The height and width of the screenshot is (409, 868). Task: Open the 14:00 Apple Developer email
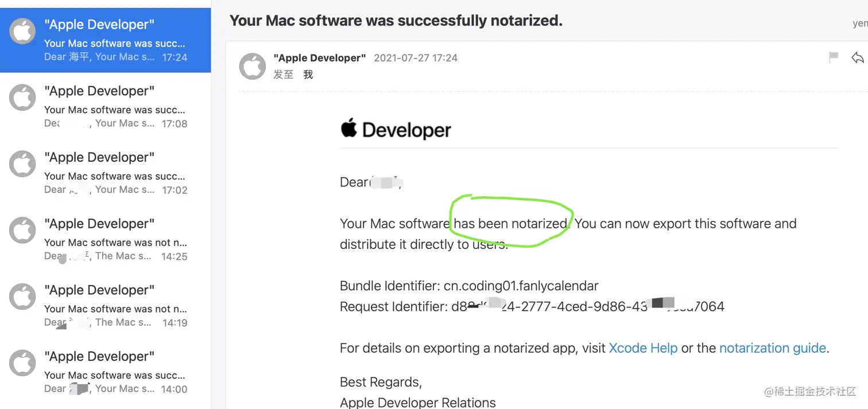pos(105,372)
